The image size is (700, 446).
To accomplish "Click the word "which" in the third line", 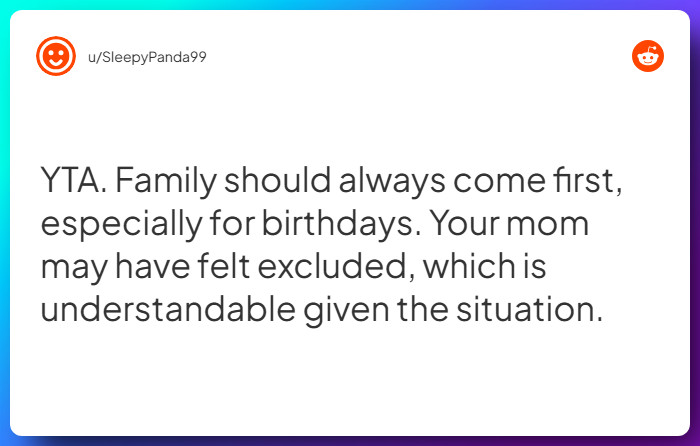I will click(x=456, y=267).
